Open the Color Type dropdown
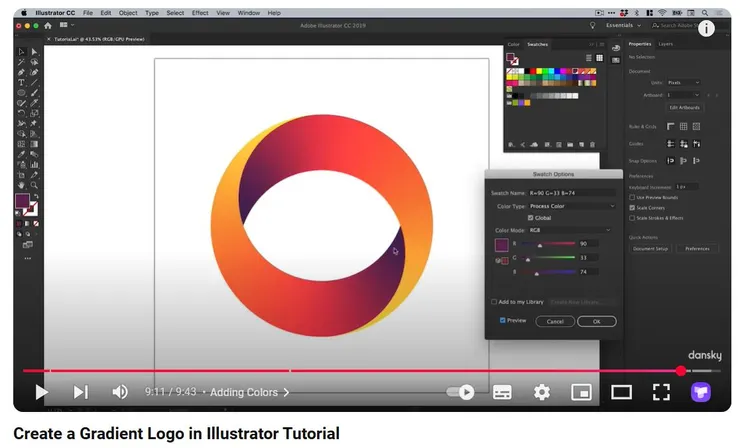Viewport: 740px width, 448px height. click(x=572, y=206)
